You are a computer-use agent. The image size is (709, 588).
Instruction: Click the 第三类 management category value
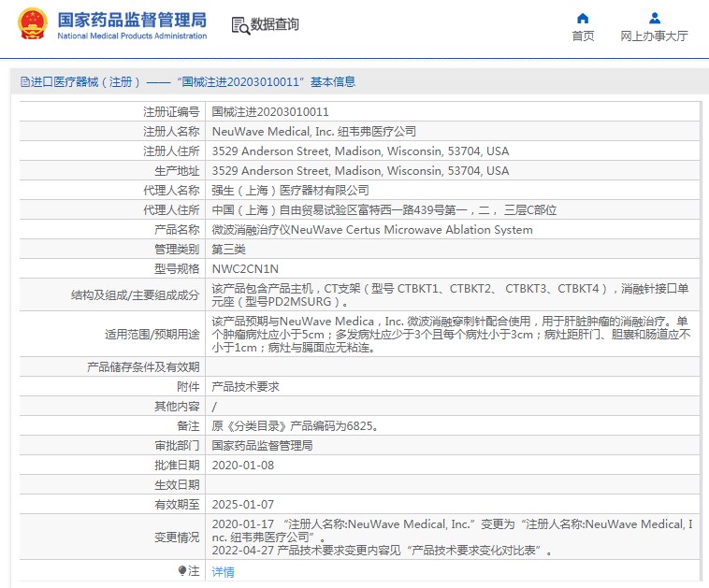(229, 250)
